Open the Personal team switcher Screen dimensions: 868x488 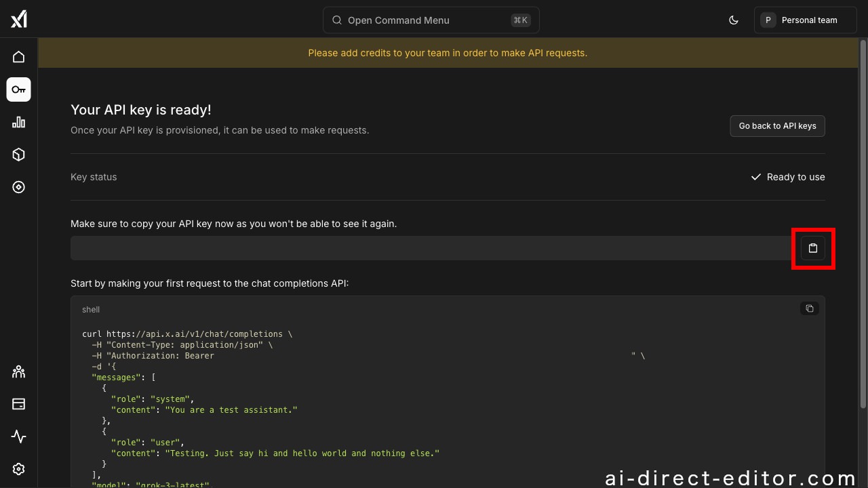point(806,20)
